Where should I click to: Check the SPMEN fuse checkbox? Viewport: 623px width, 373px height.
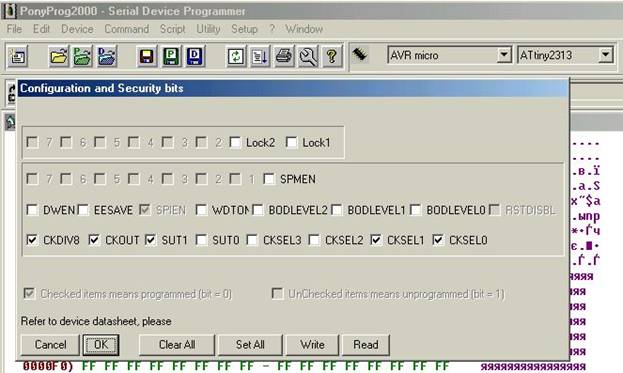point(269,179)
